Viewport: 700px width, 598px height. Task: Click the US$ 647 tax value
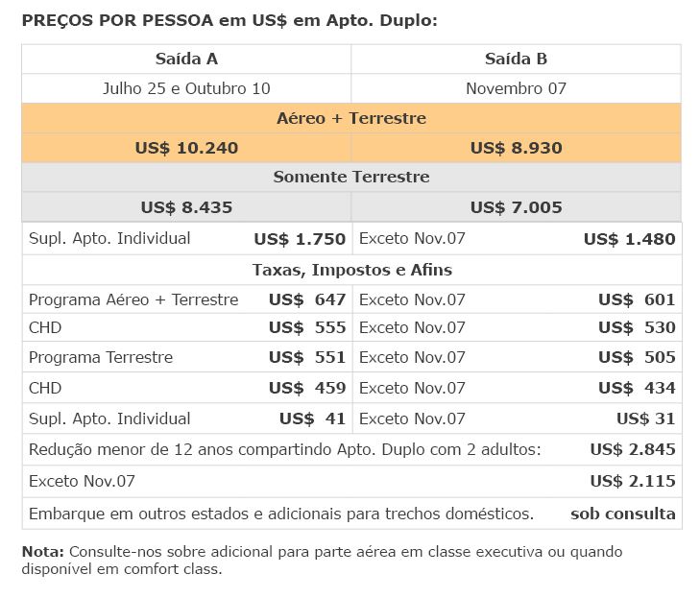307,299
